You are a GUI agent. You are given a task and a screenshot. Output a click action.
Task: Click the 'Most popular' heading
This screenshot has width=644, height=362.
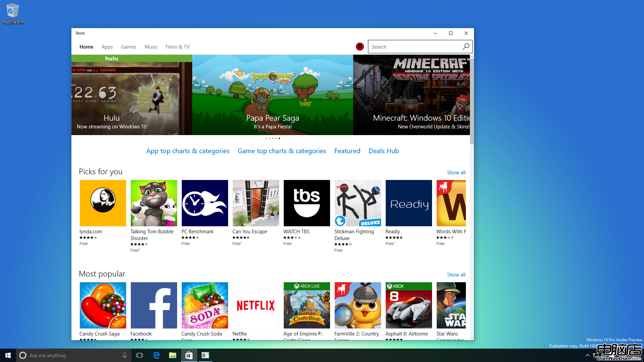[102, 274]
